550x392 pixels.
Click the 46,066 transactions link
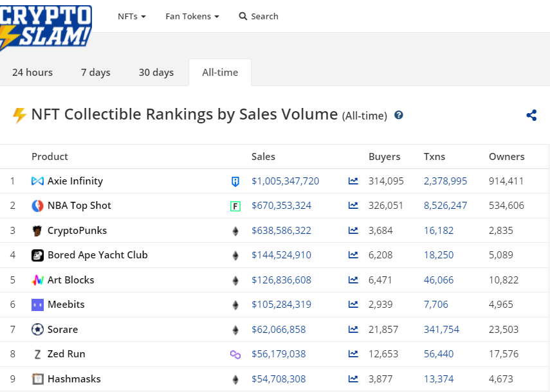click(x=439, y=280)
